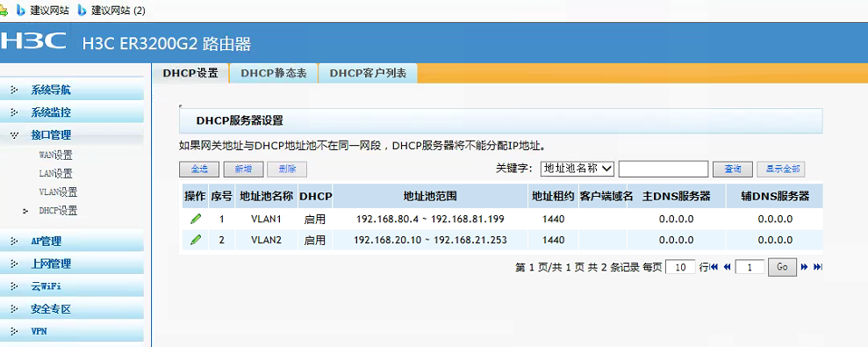Edit the VLAN2 pool with pencil icon
Image resolution: width=868 pixels, height=347 pixels.
tap(196, 240)
